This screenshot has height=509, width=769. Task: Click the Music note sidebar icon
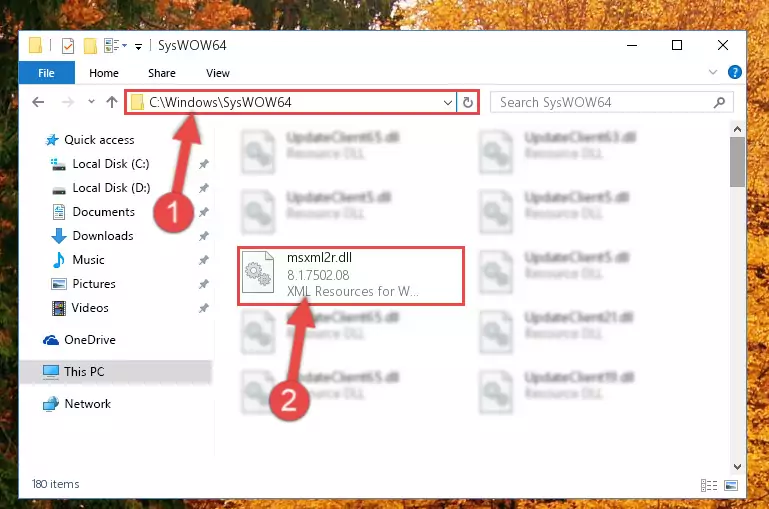pyautogui.click(x=59, y=260)
